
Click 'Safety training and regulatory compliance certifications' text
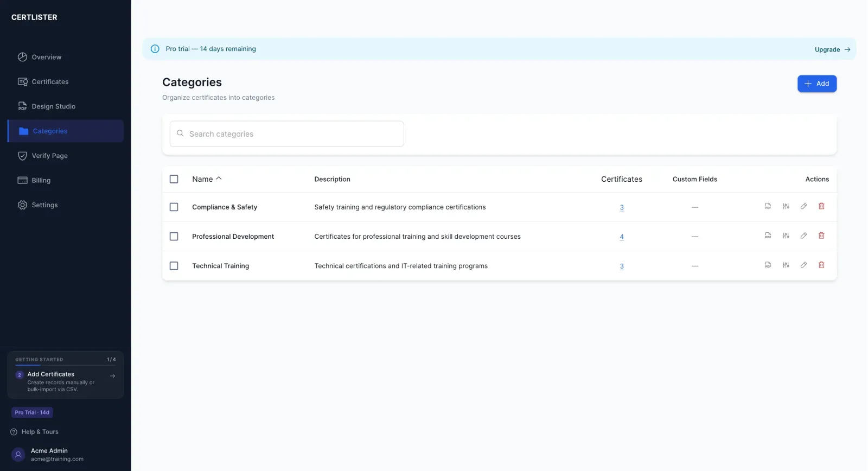400,207
